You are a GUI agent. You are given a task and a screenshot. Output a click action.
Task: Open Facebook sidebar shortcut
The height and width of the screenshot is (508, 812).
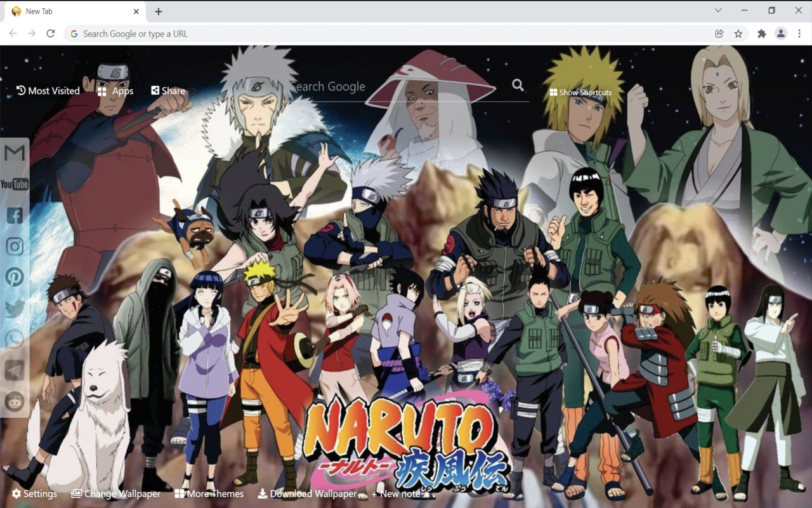click(15, 215)
